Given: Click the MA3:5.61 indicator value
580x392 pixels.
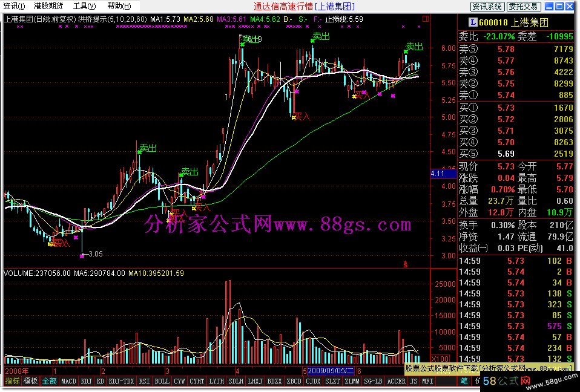Looking at the screenshot, I should (231, 19).
